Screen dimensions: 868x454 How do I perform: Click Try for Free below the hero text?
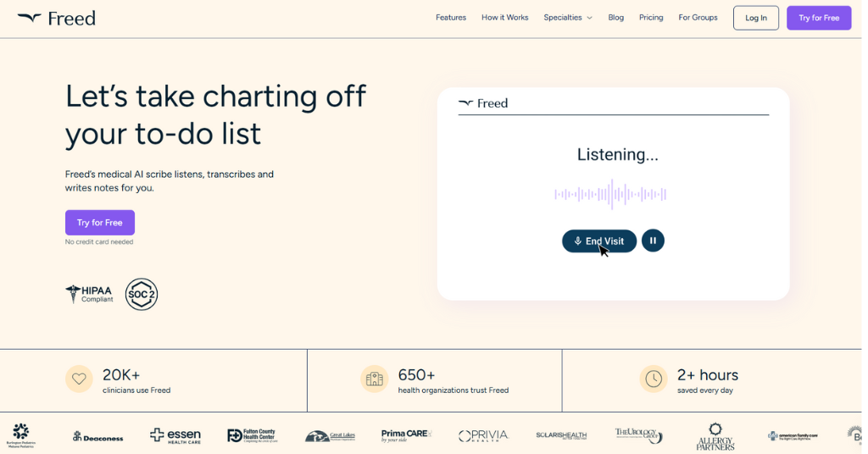click(100, 222)
